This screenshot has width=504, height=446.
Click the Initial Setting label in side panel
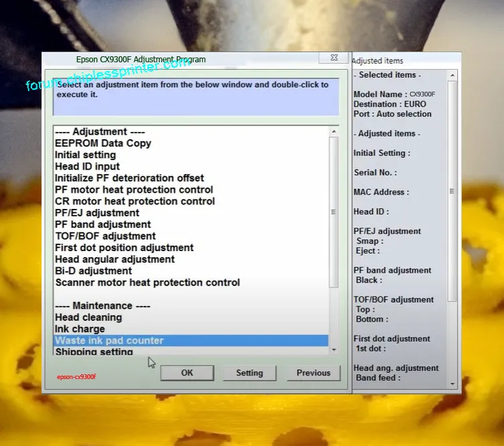point(382,153)
